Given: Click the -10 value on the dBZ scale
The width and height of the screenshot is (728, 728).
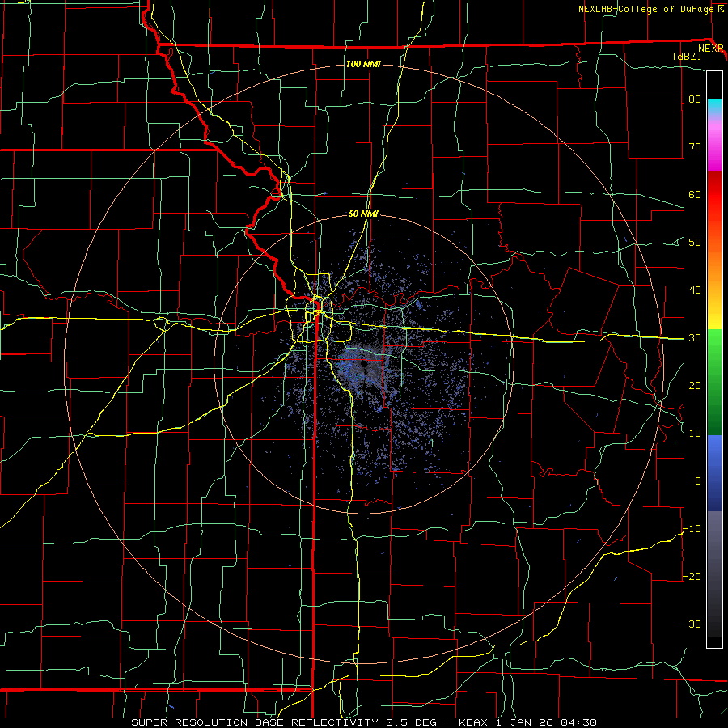Looking at the screenshot, I should [692, 529].
